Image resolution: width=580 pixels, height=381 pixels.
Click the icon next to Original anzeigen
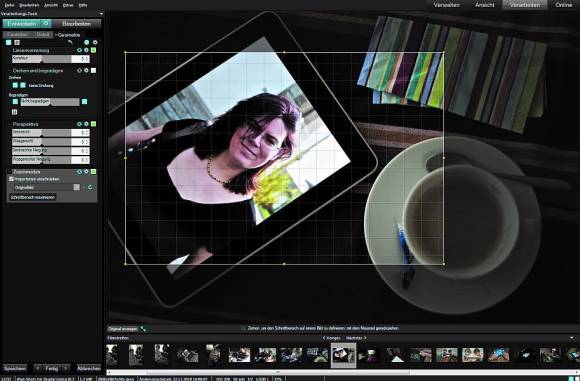click(143, 329)
